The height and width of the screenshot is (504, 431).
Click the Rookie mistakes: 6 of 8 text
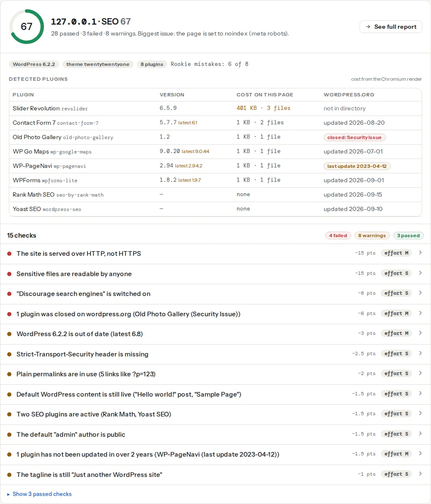(x=210, y=64)
